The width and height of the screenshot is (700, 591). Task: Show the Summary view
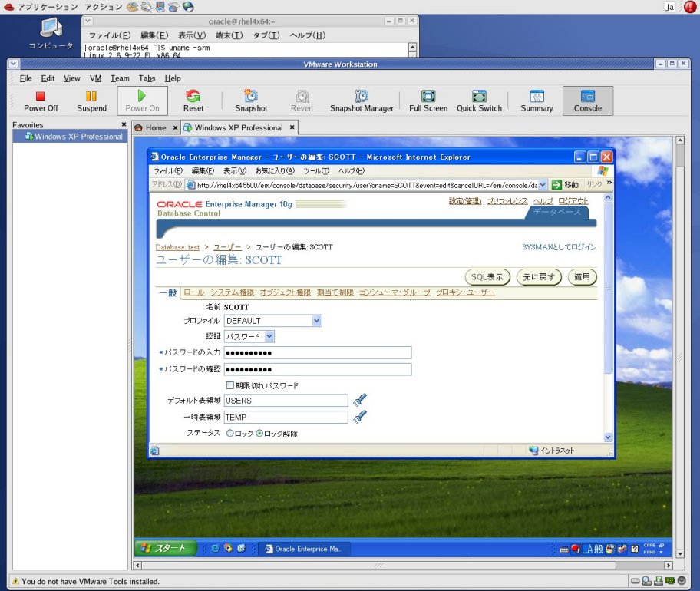click(x=537, y=101)
